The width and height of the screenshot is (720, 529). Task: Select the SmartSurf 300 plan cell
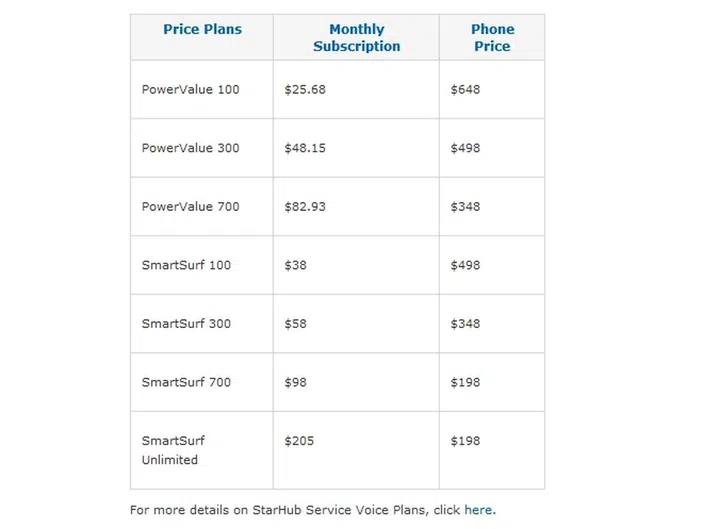coord(186,324)
